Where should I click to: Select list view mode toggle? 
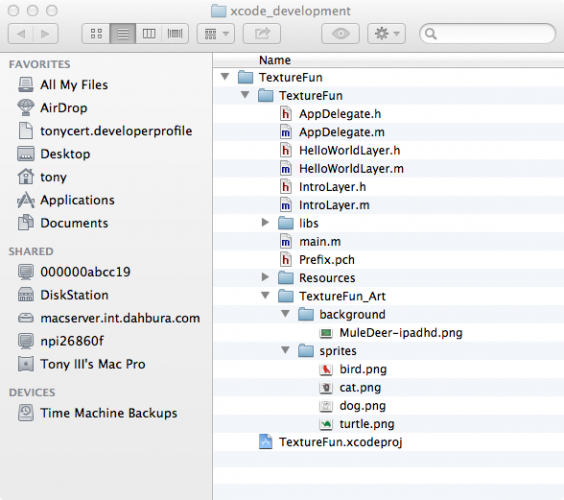(123, 34)
